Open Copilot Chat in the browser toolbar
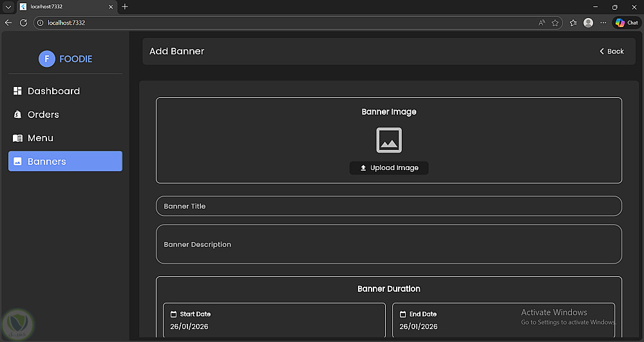Image resolution: width=644 pixels, height=342 pixels. point(627,23)
